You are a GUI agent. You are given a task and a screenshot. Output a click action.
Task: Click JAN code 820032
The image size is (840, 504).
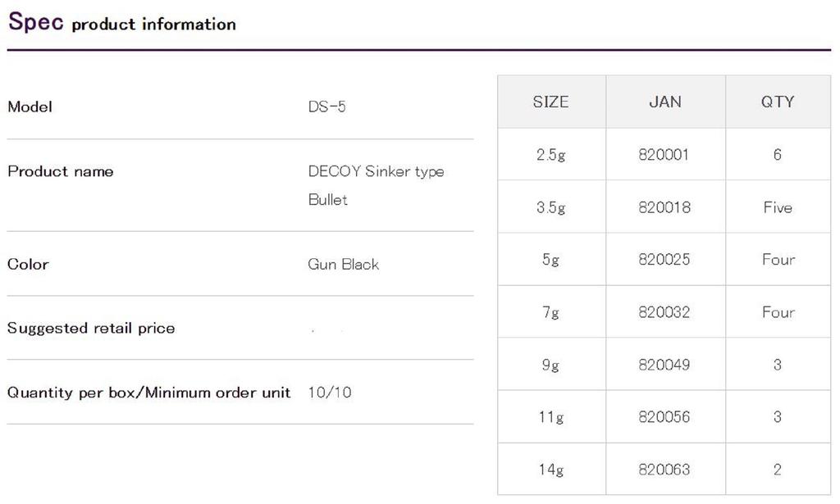pos(664,312)
